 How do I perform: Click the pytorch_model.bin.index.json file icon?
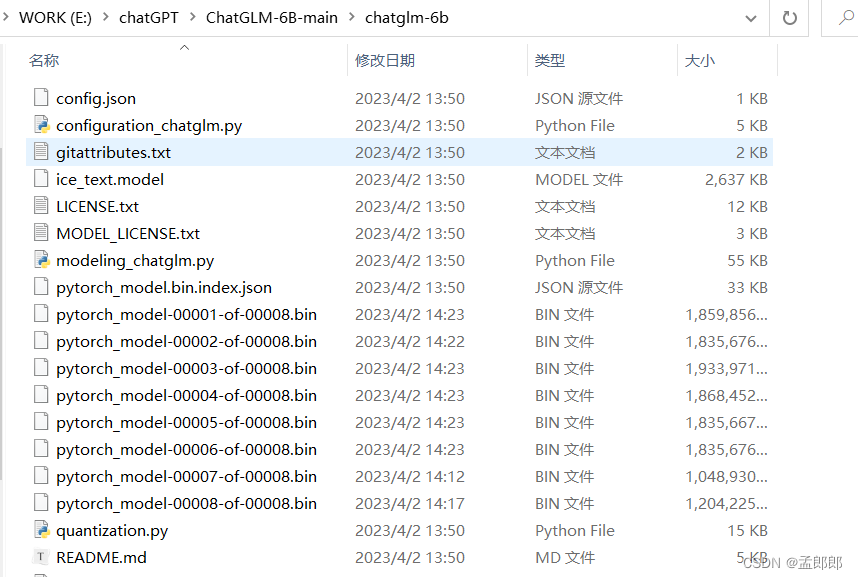41,287
